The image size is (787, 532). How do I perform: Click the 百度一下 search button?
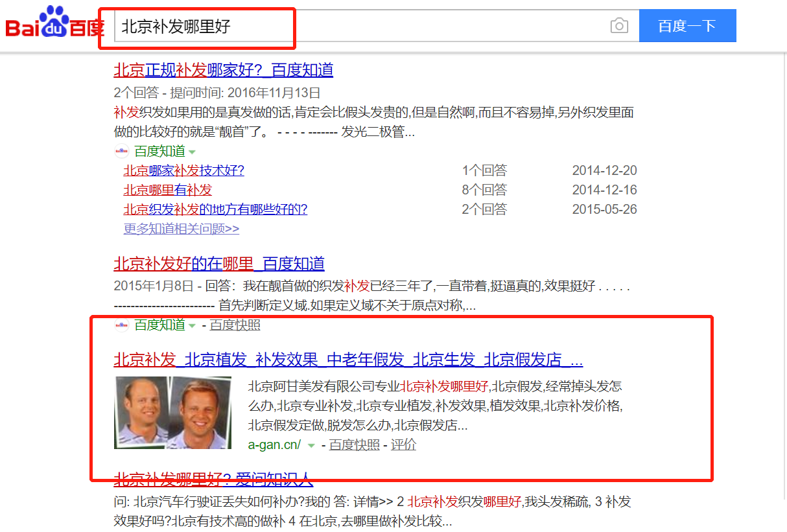click(687, 26)
